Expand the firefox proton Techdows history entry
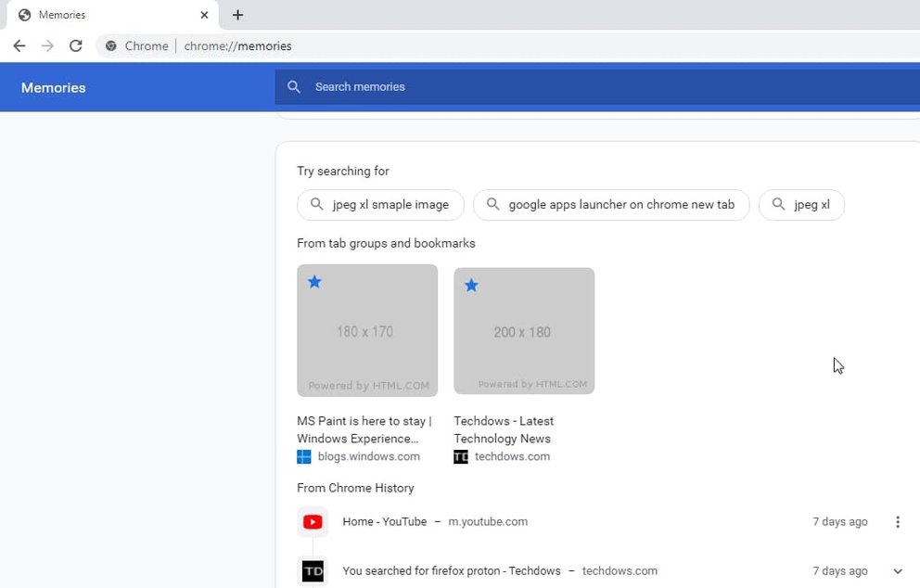Screen dimensions: 920x588 point(898,571)
